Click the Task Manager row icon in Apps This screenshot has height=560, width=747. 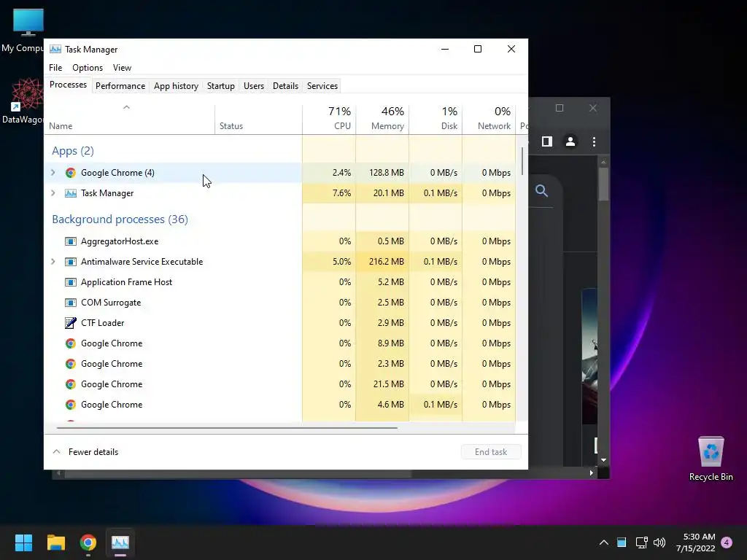(71, 193)
